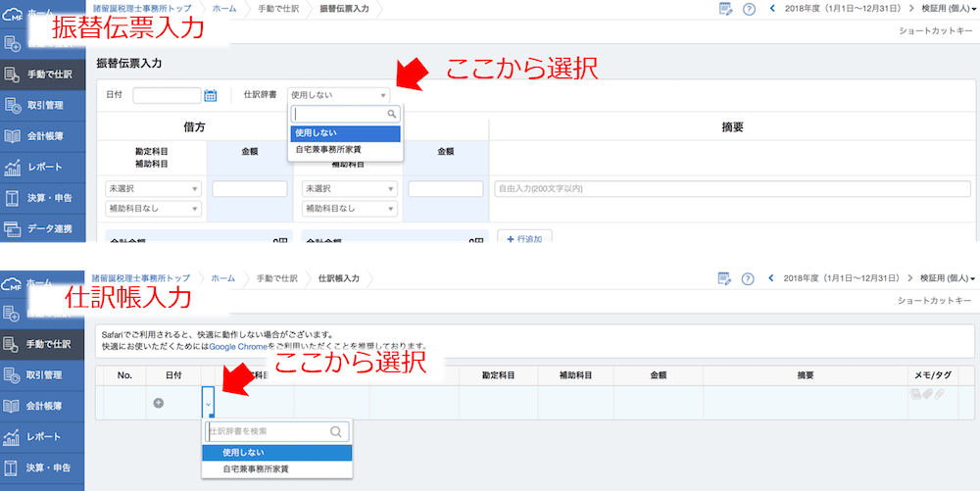Click the 決算・申告 sidebar icon on 振替伝票入力 screen

point(12,198)
